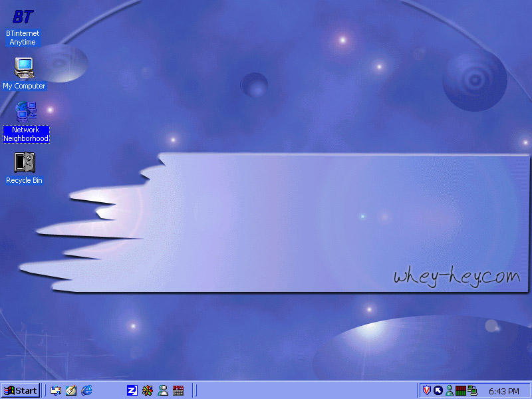Select the My Computer desktop icon
Screen dimensions: 532x399
pos(24,68)
